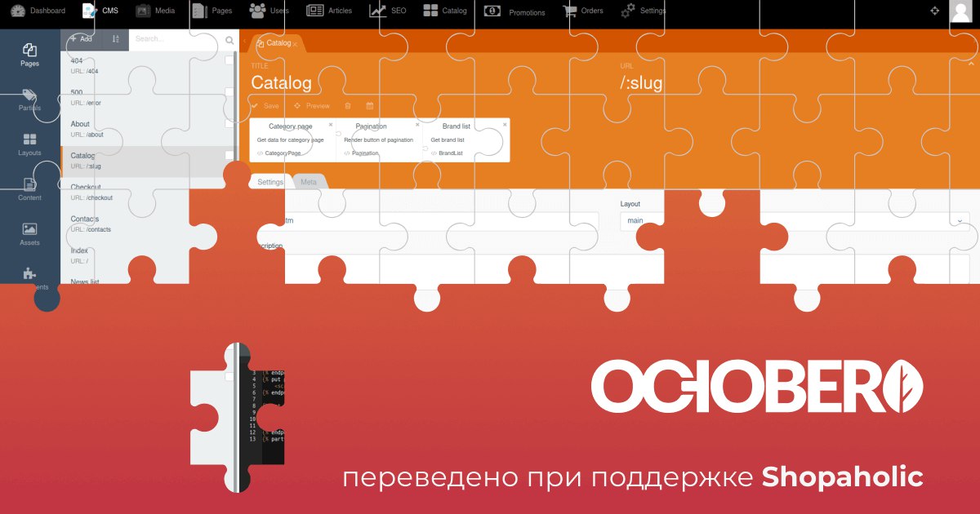Click the Save button

click(265, 106)
